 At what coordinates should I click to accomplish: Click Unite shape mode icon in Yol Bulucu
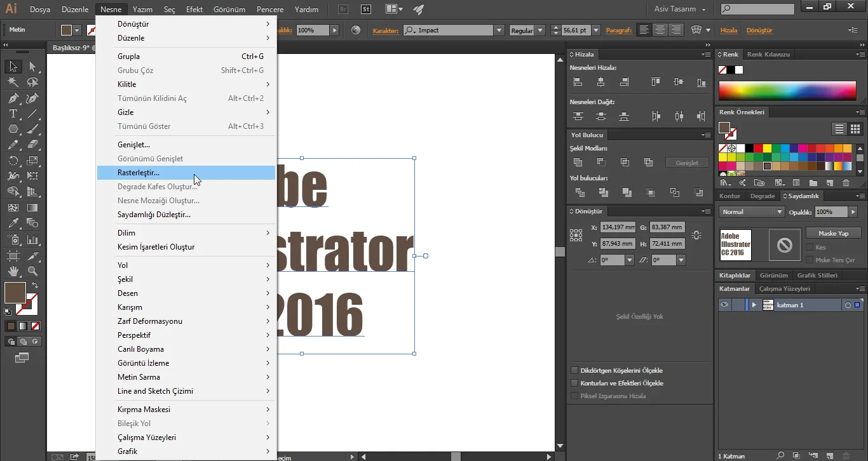click(578, 163)
